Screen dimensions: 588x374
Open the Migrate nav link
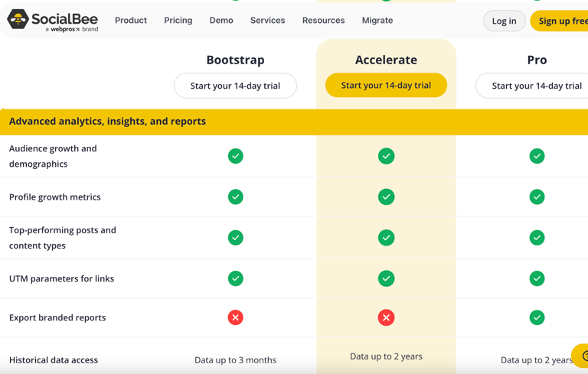pyautogui.click(x=377, y=21)
